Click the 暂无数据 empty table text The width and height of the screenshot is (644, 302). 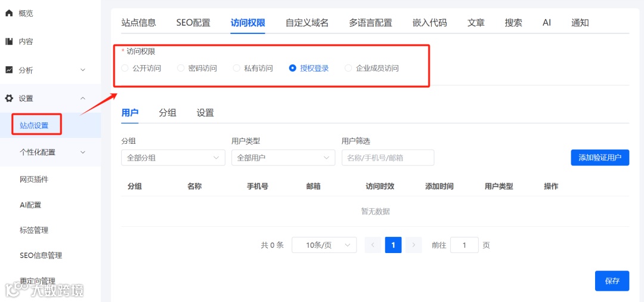(375, 212)
